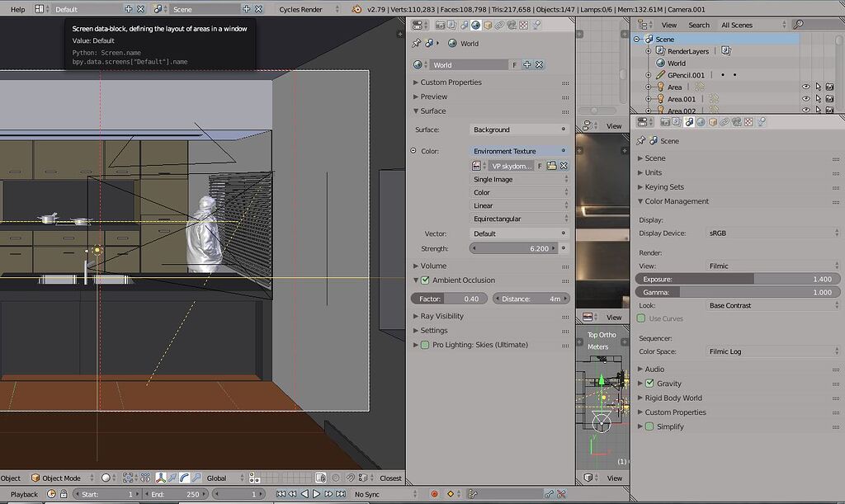This screenshot has width=845, height=504.
Task: Open View menu of Top Ortho viewport
Action: coord(614,478)
